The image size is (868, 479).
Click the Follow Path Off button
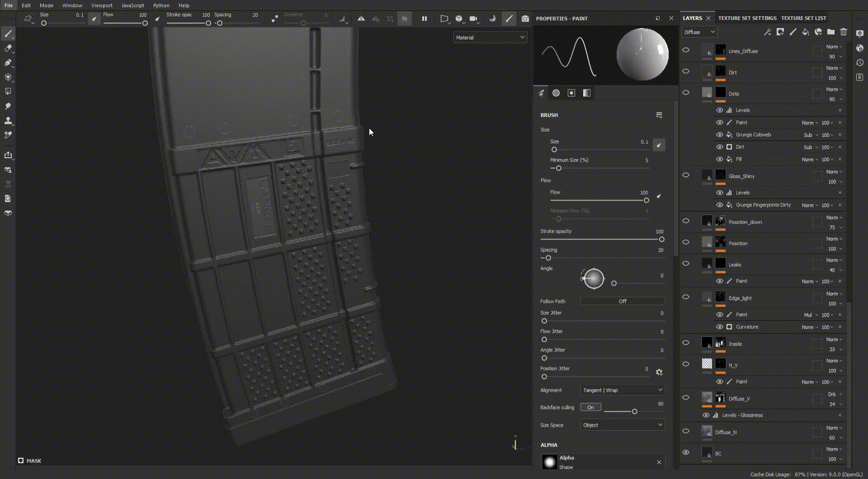[x=623, y=301]
